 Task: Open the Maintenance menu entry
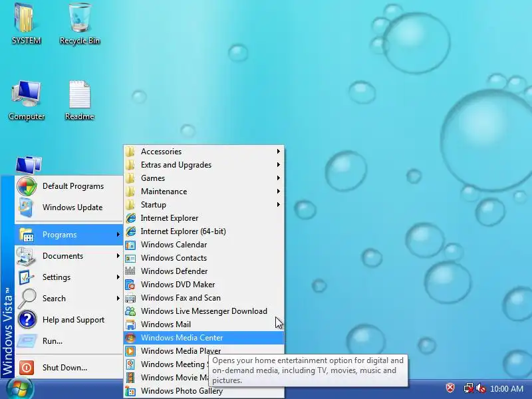(204, 192)
